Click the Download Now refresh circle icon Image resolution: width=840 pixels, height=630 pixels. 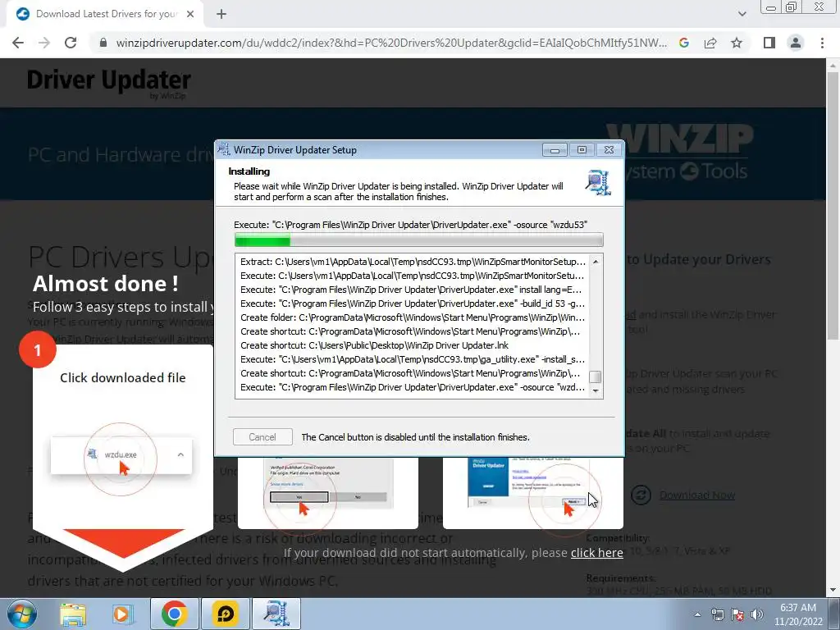(x=641, y=495)
